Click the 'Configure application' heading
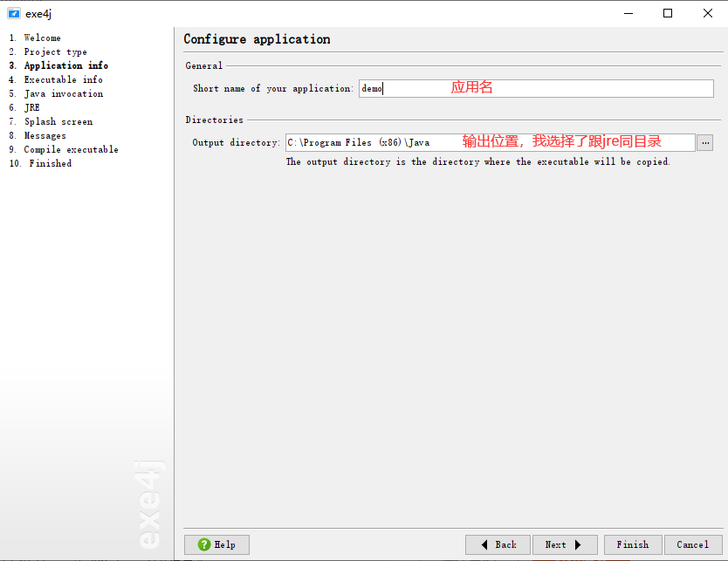728x561 pixels. point(257,39)
